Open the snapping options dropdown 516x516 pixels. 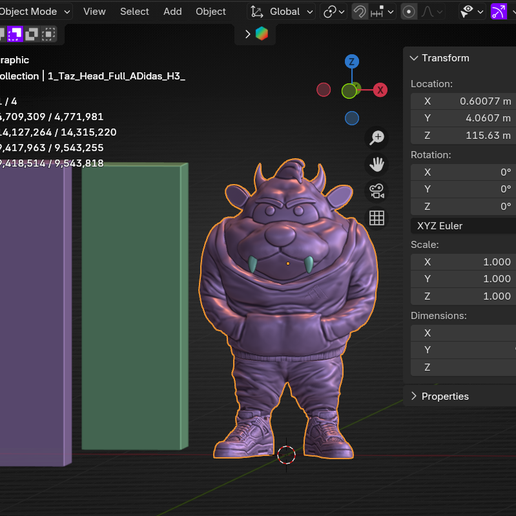click(382, 12)
